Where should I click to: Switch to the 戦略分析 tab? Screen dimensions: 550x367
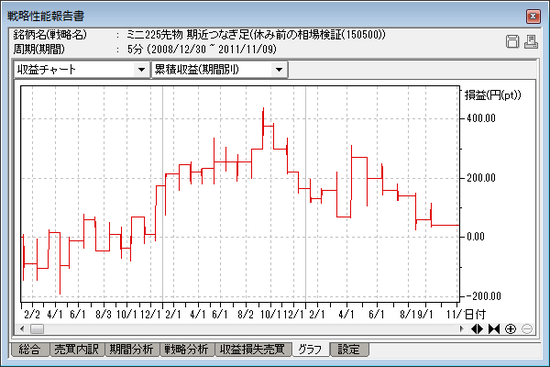click(x=187, y=349)
